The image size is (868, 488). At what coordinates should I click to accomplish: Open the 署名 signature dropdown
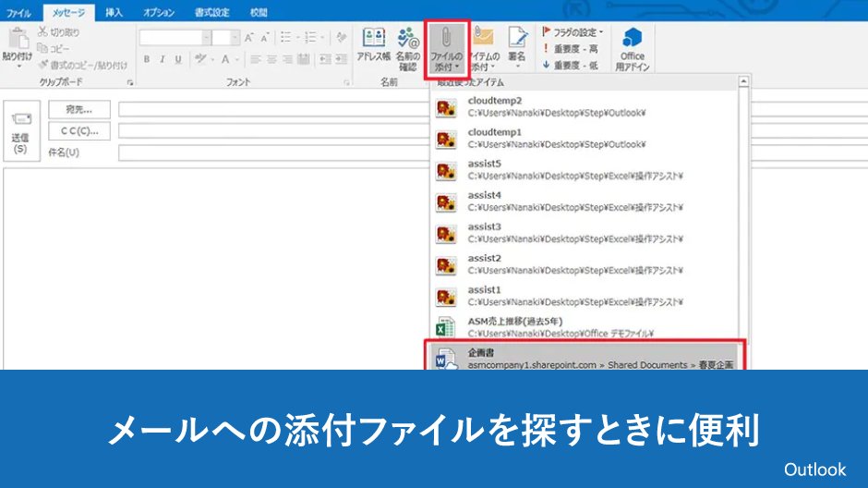[x=517, y=48]
